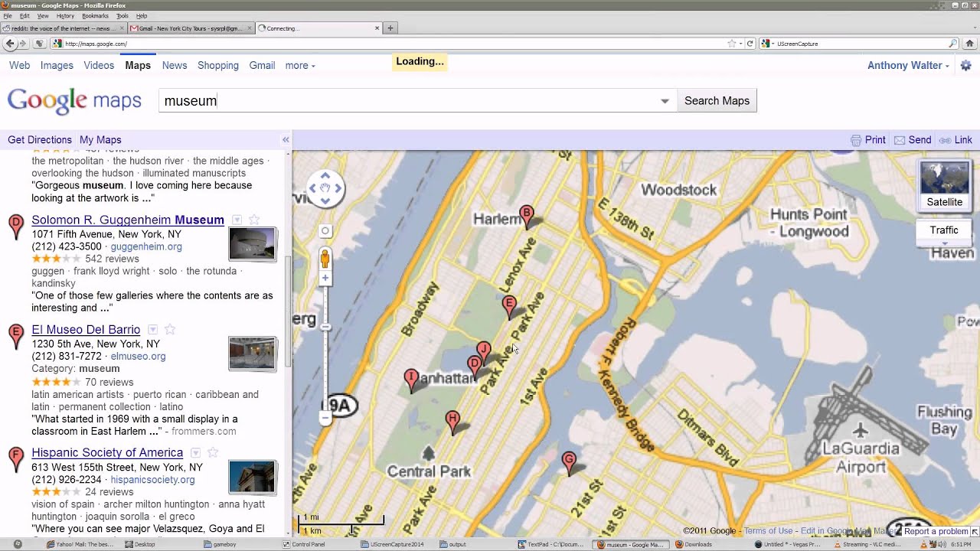The width and height of the screenshot is (980, 551).
Task: Open dropdown next to El Museo Del Barrio title
Action: (x=152, y=330)
